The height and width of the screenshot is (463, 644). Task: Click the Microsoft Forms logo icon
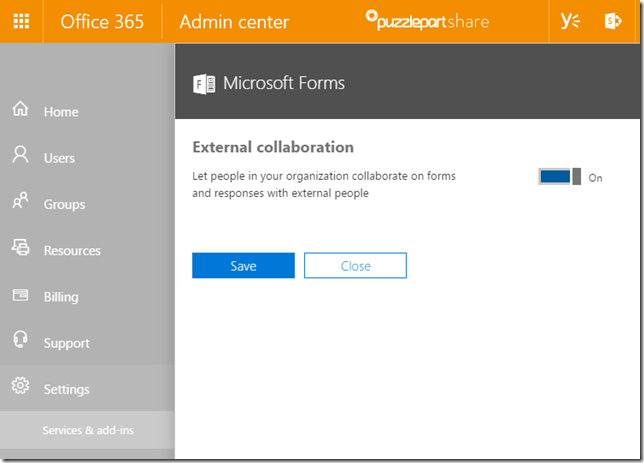[204, 84]
